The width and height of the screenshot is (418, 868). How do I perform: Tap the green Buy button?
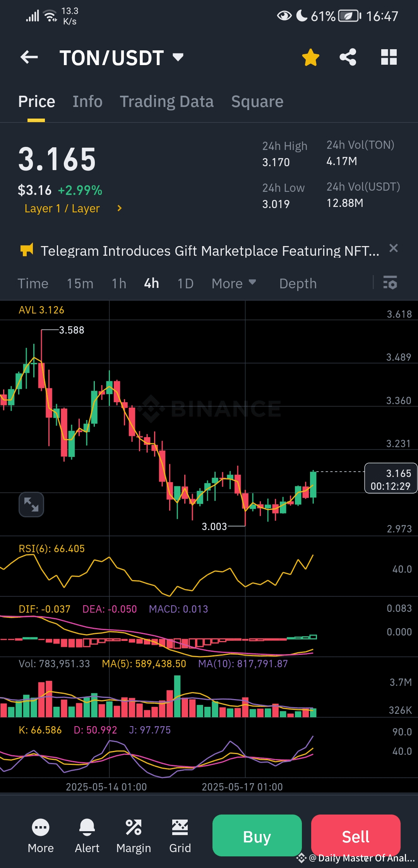point(257,835)
